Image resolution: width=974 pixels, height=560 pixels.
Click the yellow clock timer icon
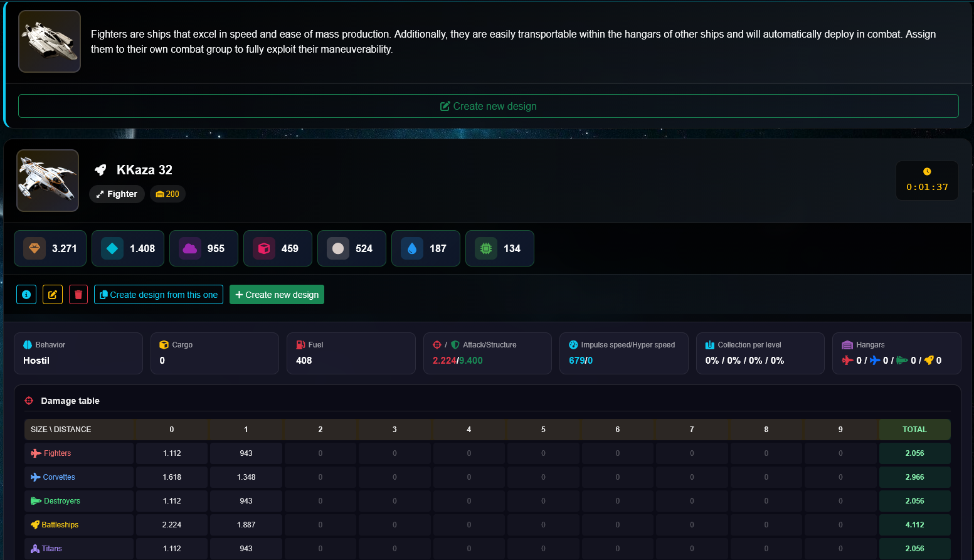click(x=927, y=172)
